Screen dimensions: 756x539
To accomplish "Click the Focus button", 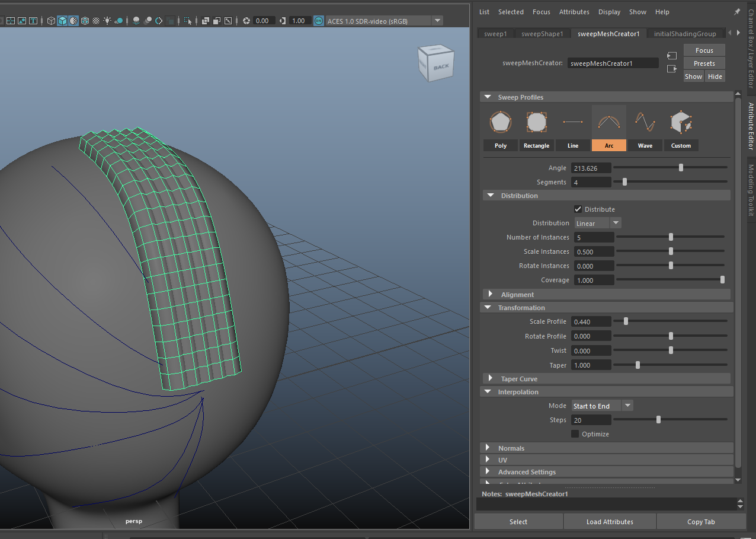I will tap(704, 50).
